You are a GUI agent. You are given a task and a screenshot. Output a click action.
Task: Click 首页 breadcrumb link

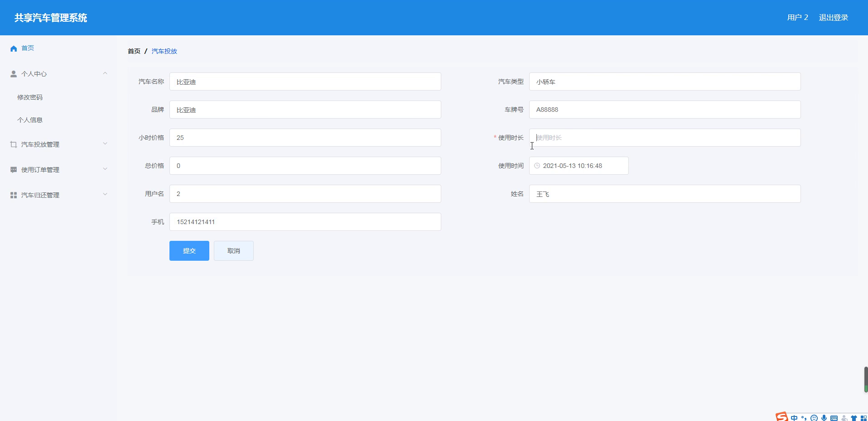pos(134,51)
